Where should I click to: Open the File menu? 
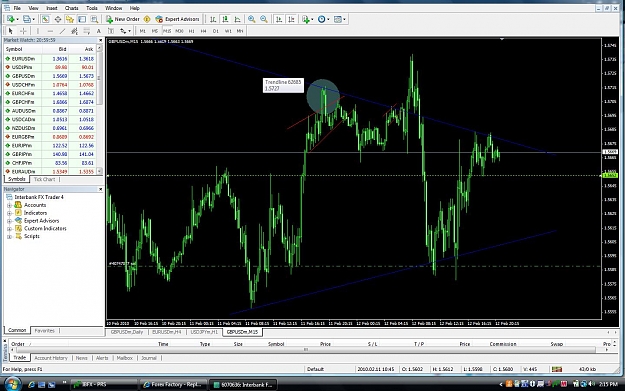(17, 8)
